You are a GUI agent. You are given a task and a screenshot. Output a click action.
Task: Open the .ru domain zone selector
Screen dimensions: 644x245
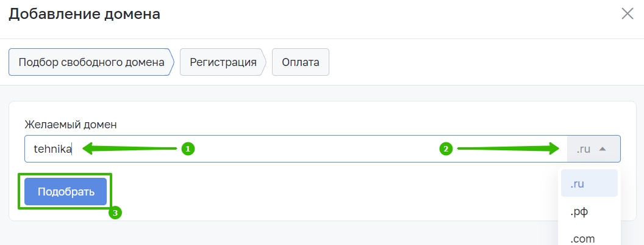coord(593,149)
